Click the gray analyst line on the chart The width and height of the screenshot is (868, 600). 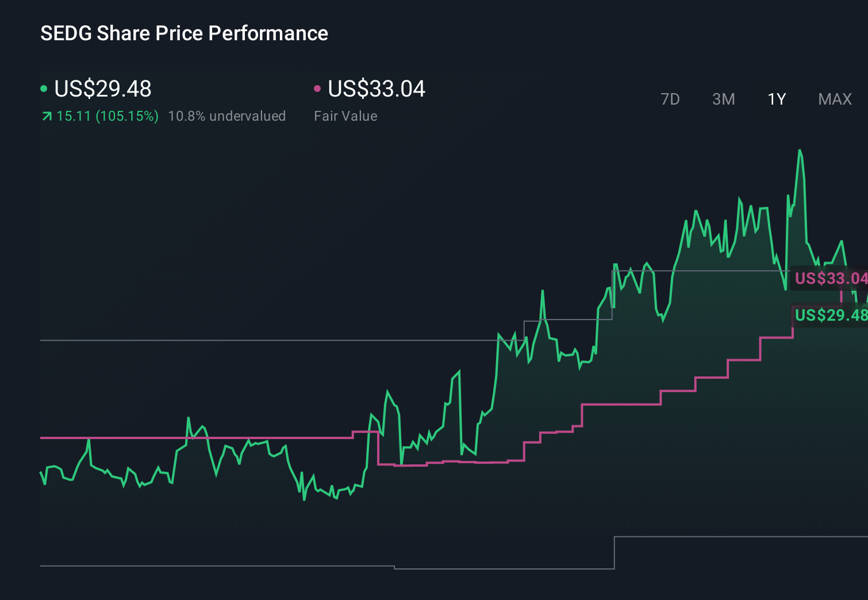[x=230, y=340]
